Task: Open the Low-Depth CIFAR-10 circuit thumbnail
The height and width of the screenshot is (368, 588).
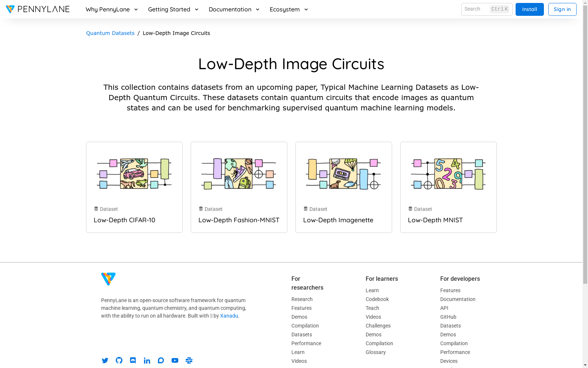Action: (x=134, y=174)
